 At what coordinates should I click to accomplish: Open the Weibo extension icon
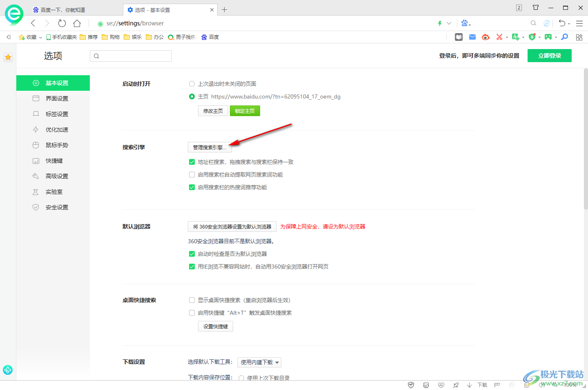pos(486,37)
